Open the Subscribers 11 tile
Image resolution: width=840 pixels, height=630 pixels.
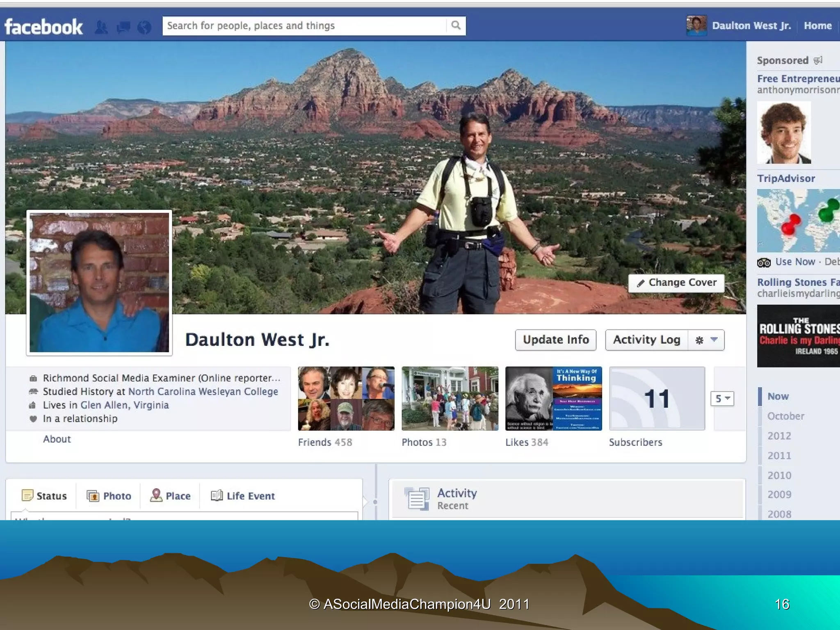(657, 398)
